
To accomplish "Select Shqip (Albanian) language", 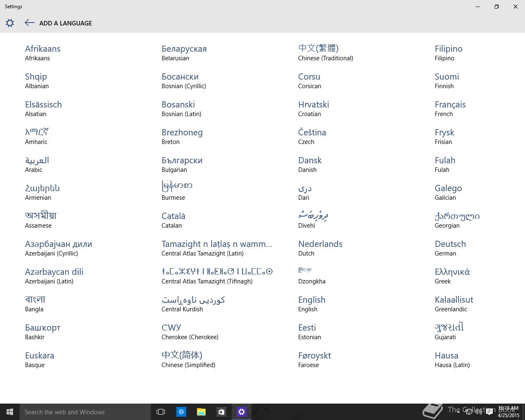I will click(37, 81).
